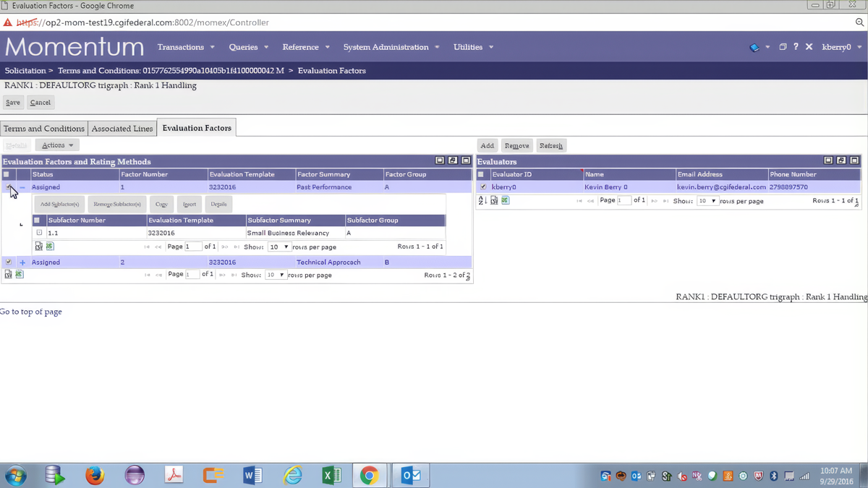
Task: Switch to the Associated Lines tab
Action: click(x=122, y=128)
